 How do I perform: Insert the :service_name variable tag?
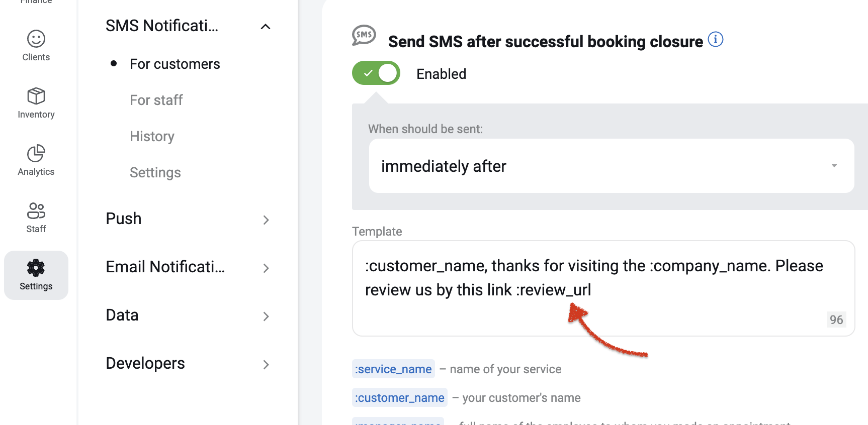(393, 369)
